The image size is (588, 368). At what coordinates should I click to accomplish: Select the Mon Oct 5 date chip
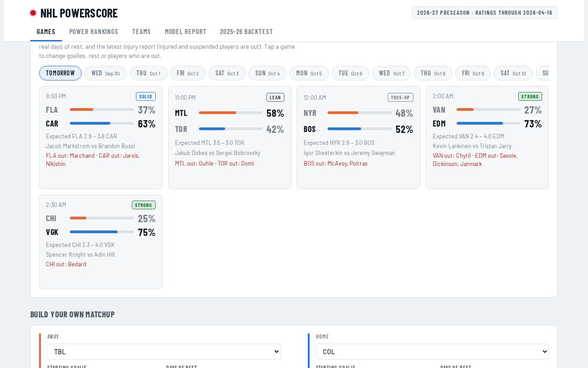coord(309,73)
